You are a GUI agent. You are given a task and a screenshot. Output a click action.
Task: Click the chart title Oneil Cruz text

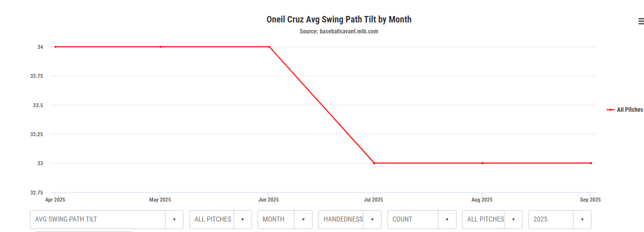pyautogui.click(x=338, y=19)
